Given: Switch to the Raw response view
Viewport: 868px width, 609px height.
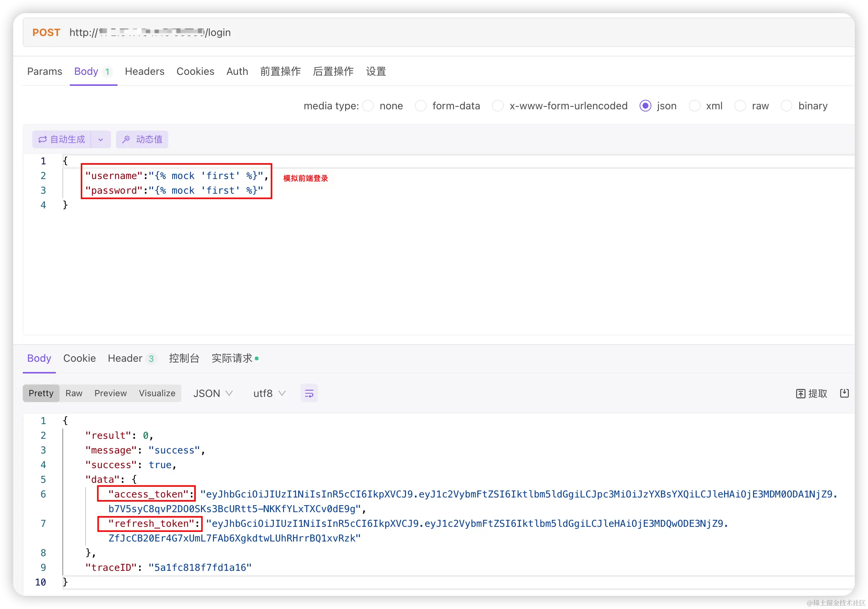Looking at the screenshot, I should [x=74, y=393].
